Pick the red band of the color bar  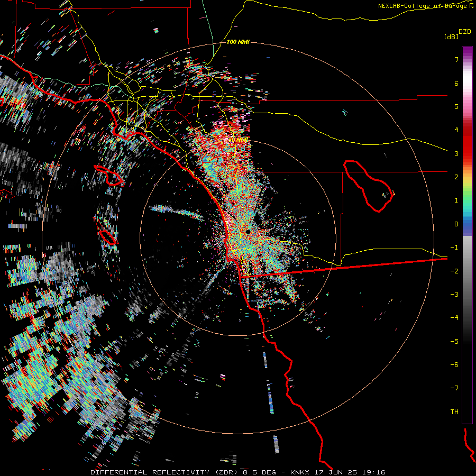(x=467, y=143)
